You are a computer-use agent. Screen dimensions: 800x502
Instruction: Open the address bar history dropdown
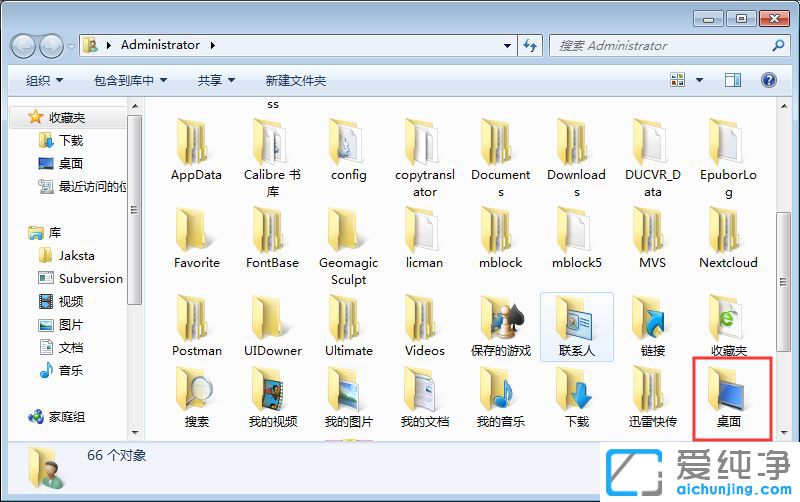pos(507,45)
